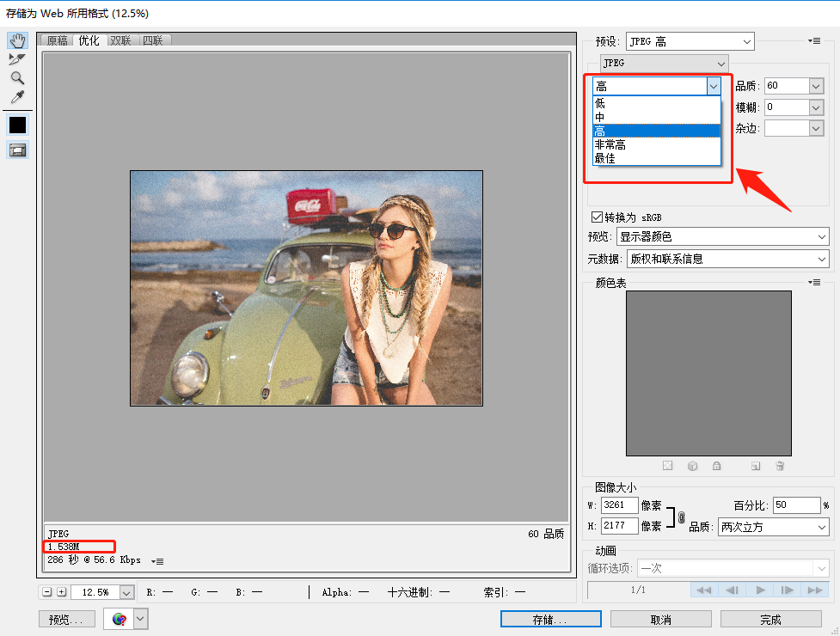
Task: Select the Hand tool
Action: (17, 40)
